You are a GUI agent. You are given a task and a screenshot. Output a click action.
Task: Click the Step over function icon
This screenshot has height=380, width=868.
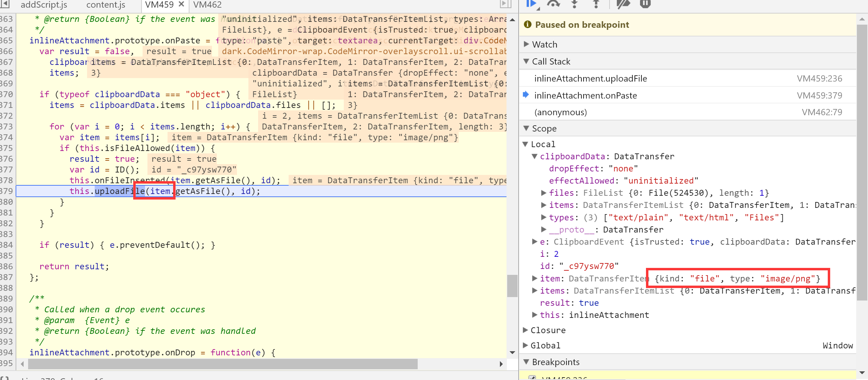pos(553,4)
